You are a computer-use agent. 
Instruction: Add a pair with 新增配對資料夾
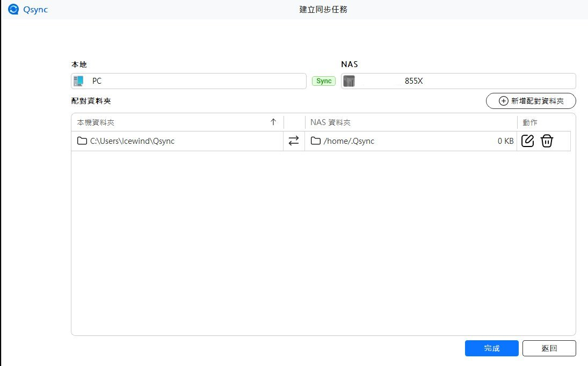coord(531,101)
